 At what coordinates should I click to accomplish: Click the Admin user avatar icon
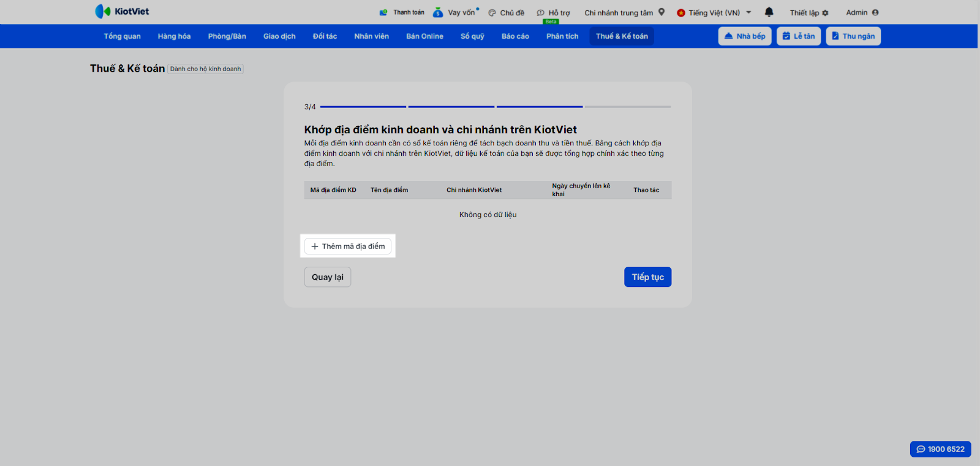click(875, 12)
